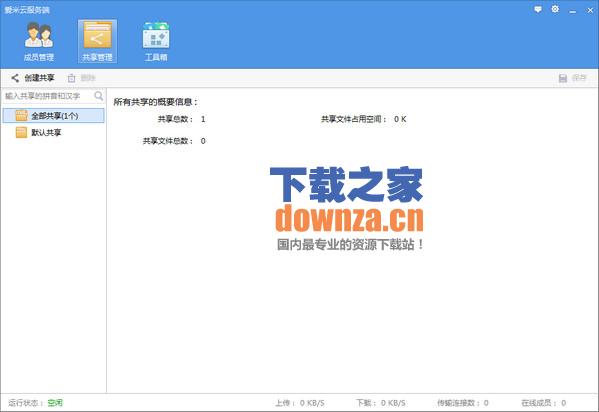Switch to the 共享管理 share management section
Screen dimensions: 599x412
[97, 42]
